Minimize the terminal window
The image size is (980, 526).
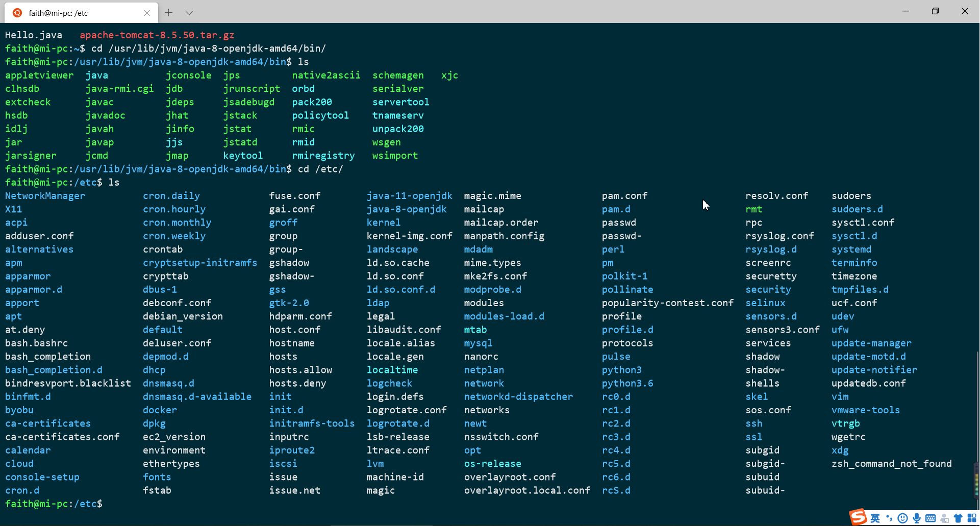tap(906, 11)
